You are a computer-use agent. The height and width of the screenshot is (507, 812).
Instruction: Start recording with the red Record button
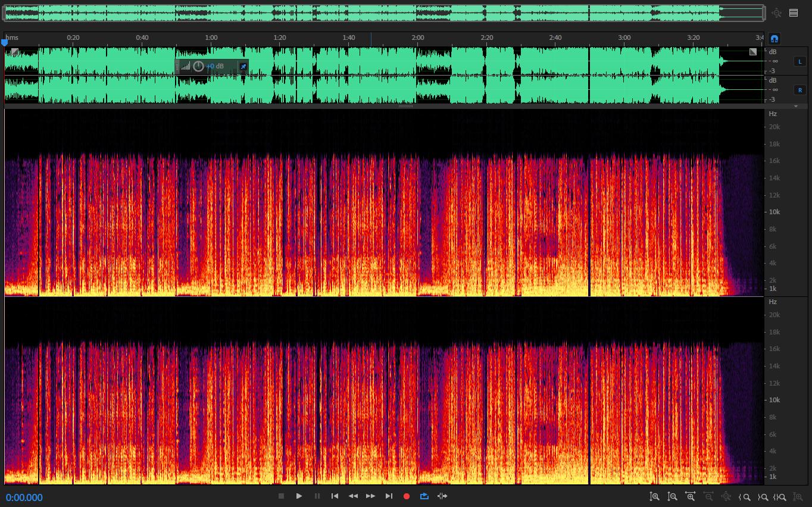pyautogui.click(x=407, y=496)
